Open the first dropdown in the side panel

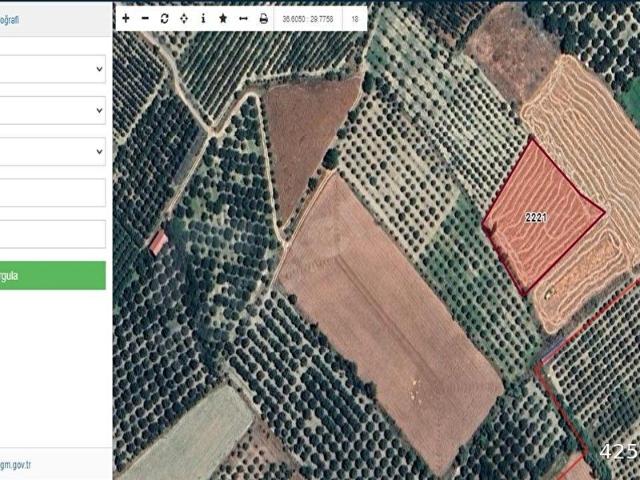(x=52, y=69)
